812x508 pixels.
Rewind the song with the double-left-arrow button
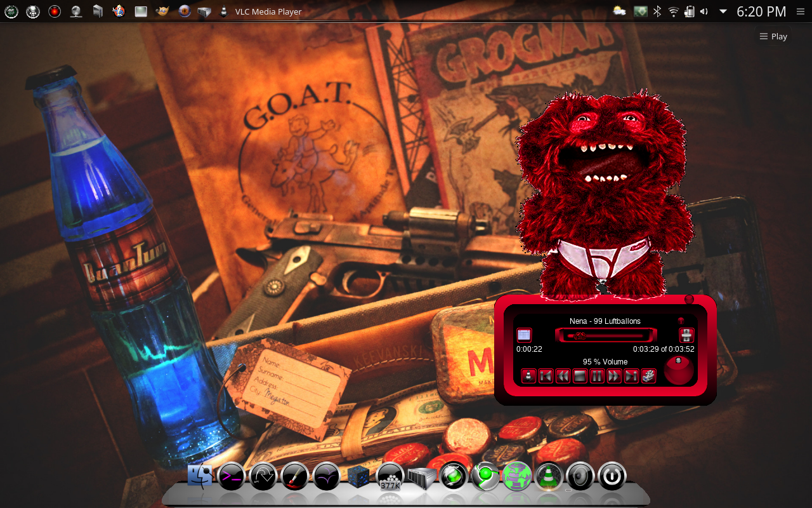[563, 376]
